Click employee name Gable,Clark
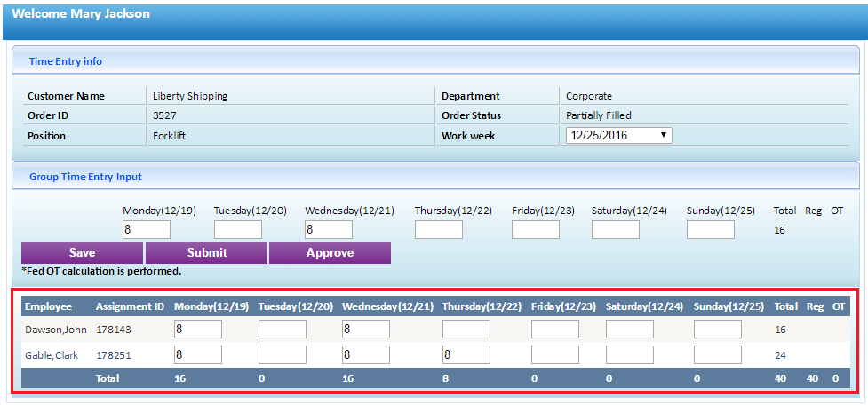 point(52,355)
